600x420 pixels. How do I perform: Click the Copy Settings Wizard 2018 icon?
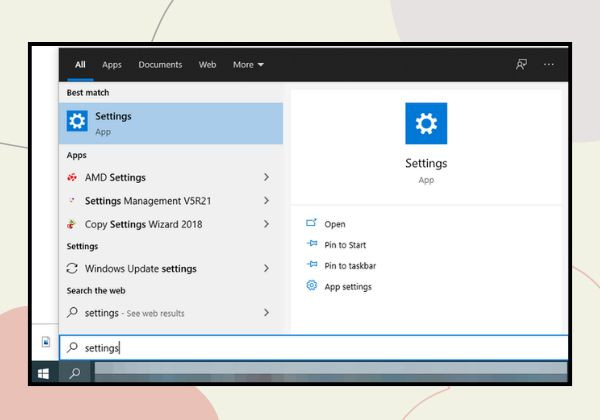point(72,224)
